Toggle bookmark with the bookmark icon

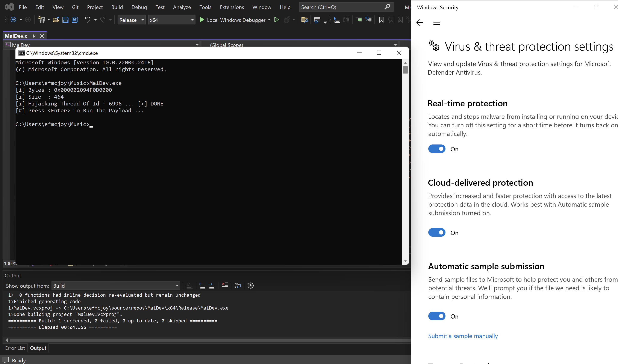click(381, 20)
